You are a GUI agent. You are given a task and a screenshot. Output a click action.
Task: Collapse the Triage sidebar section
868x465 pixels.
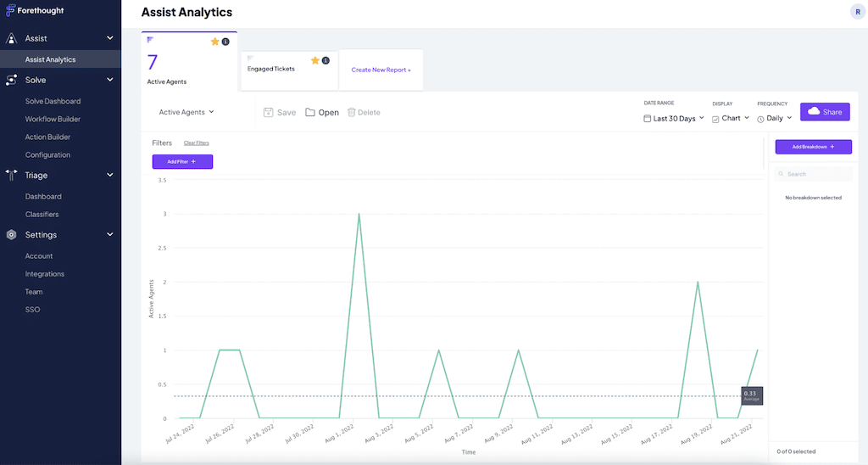coord(110,176)
